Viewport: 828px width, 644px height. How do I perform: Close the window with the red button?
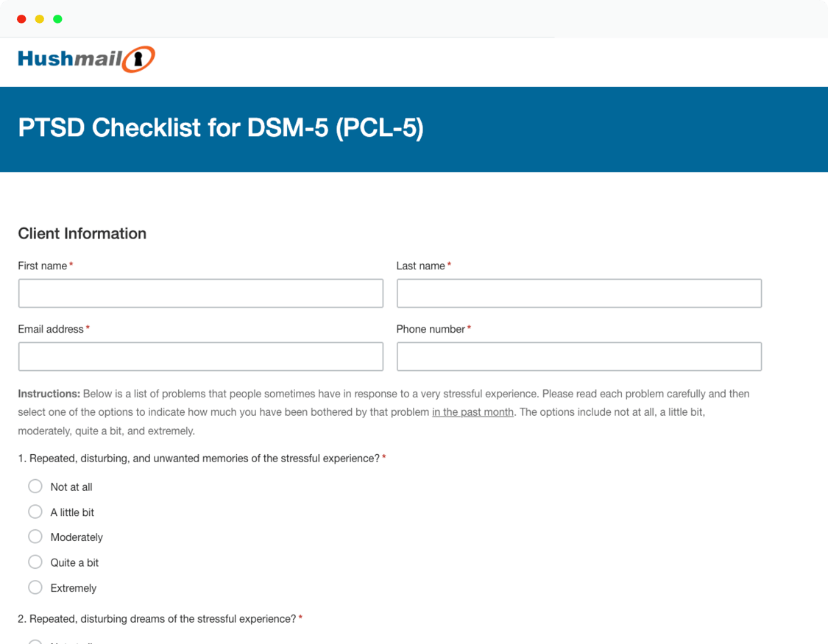pyautogui.click(x=21, y=19)
